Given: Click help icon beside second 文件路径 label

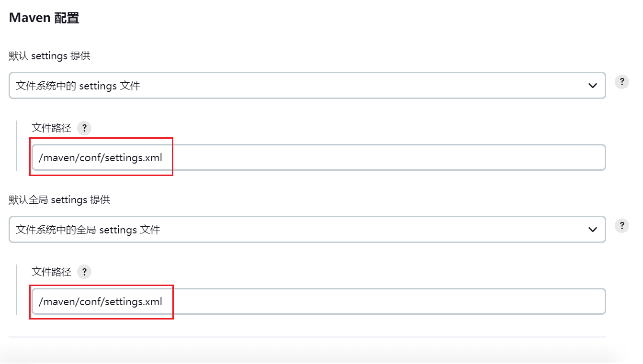Looking at the screenshot, I should click(84, 272).
